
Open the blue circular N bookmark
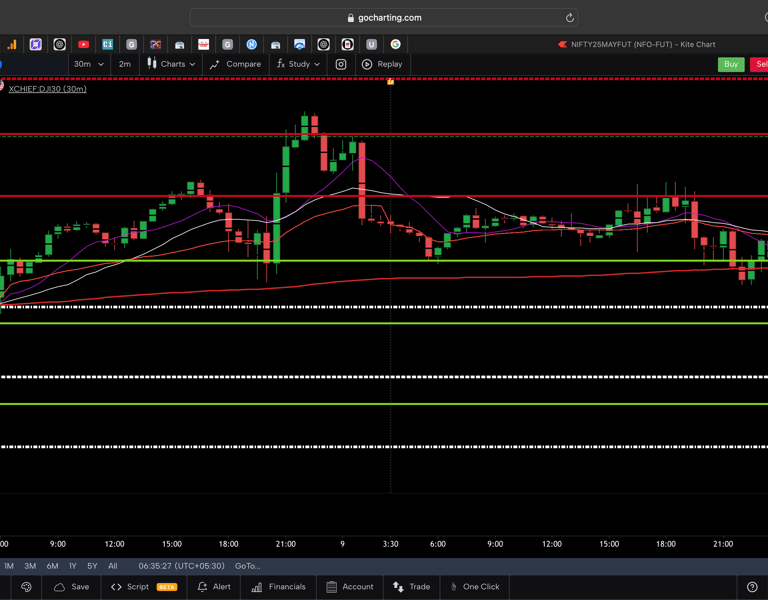click(251, 45)
